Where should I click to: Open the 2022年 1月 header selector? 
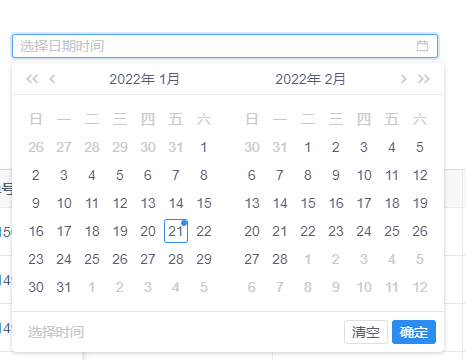pyautogui.click(x=144, y=79)
